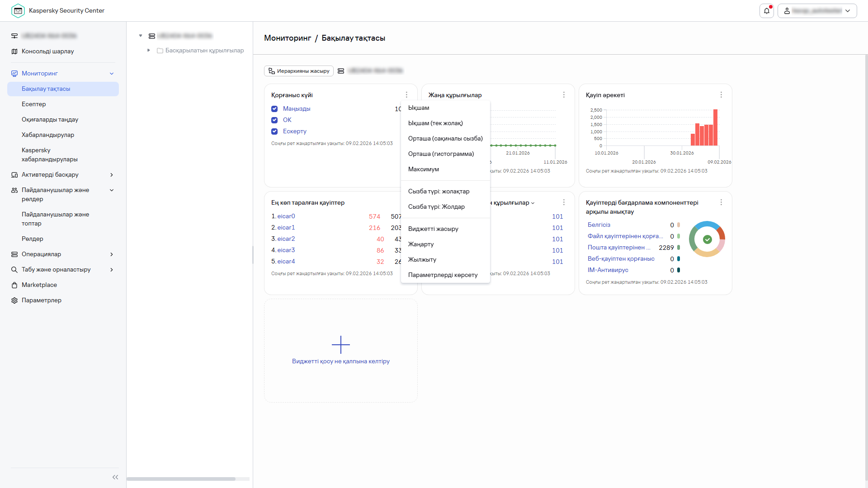Toggle the OK status checkbox
The height and width of the screenshot is (488, 868).
tap(274, 120)
